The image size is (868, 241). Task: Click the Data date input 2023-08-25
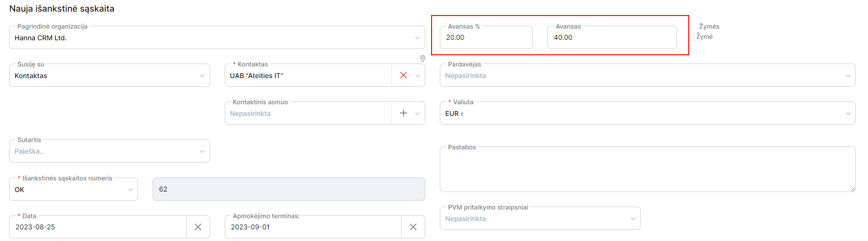point(98,227)
